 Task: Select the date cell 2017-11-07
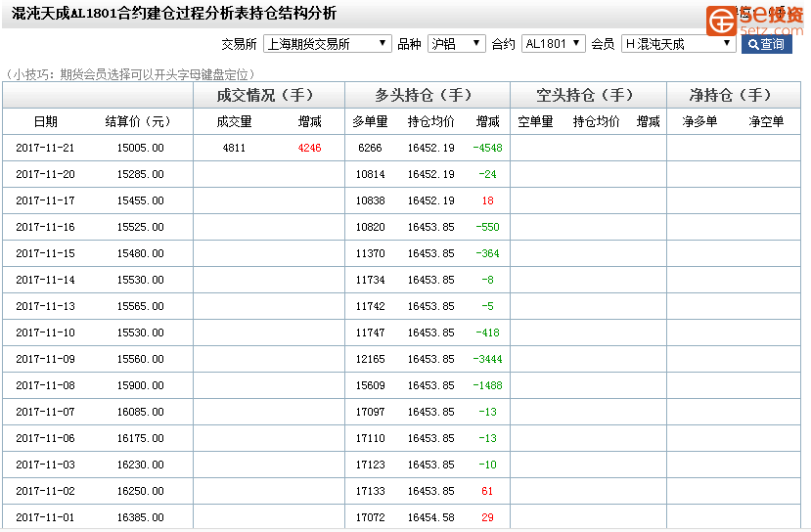[46, 412]
